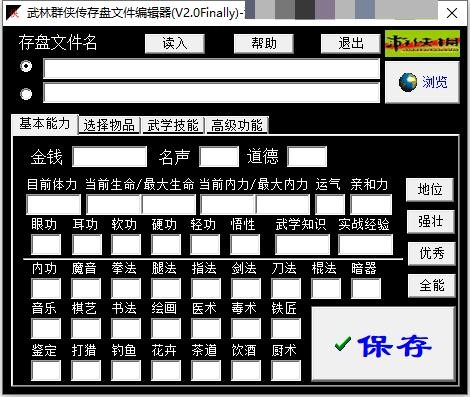The height and width of the screenshot is (397, 470).
Task: Click the 打猎 input field
Action: tap(86, 371)
